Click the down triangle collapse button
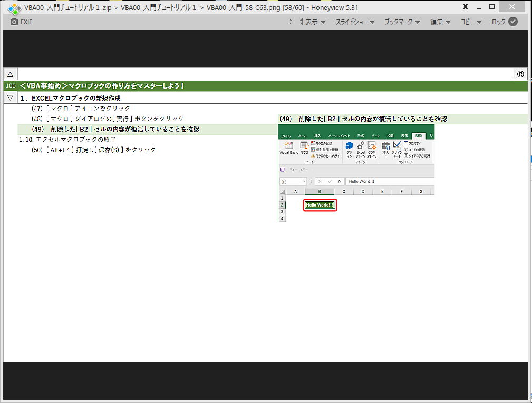The image size is (532, 403). (x=10, y=97)
